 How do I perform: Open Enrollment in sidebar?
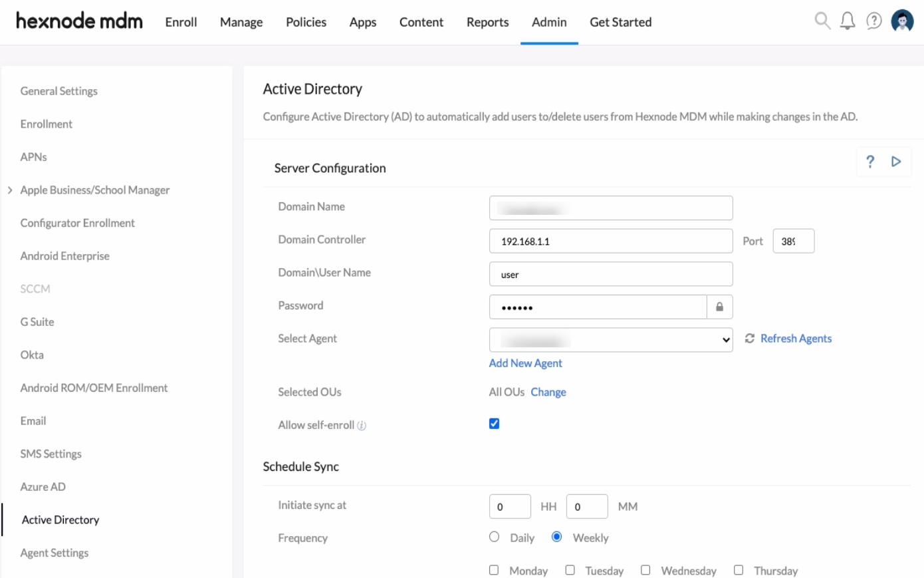(47, 124)
